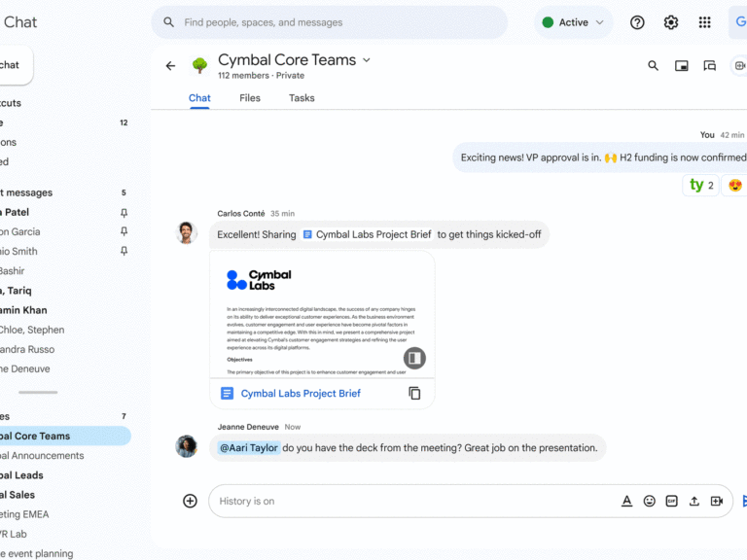The image size is (747, 560).
Task: Click Jeanne Deneuve's profile photo
Action: point(187,446)
